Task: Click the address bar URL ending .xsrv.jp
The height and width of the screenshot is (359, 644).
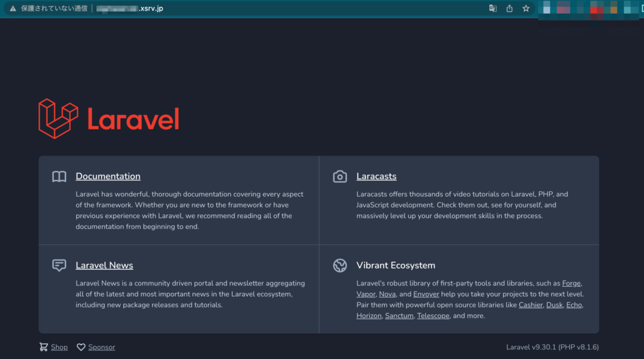Action: pyautogui.click(x=130, y=8)
